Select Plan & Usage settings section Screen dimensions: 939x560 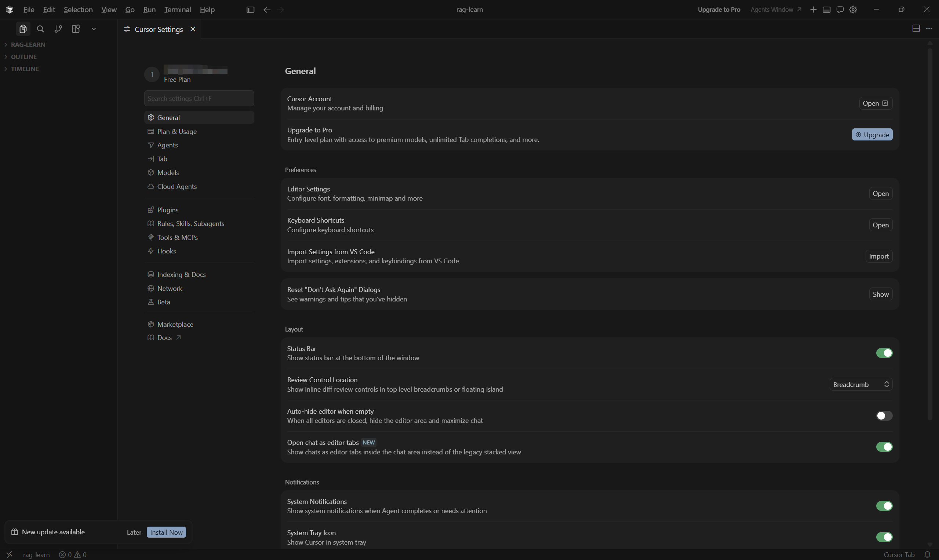coord(199,131)
